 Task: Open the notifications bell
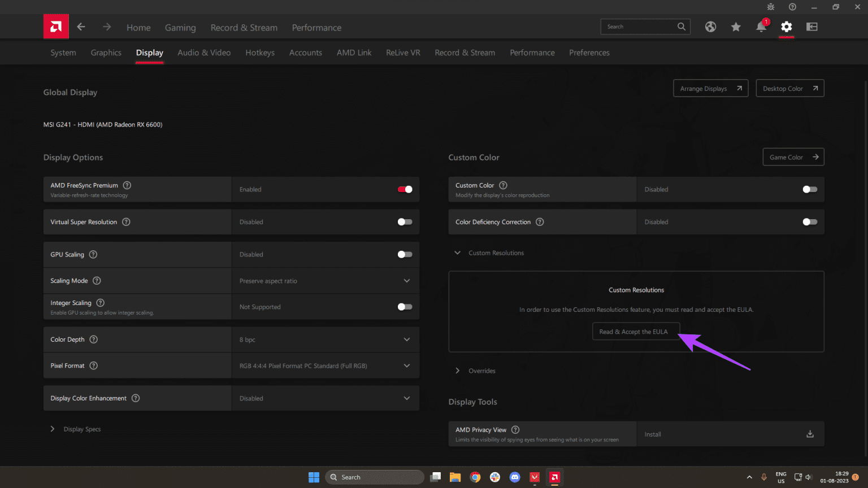761,27
